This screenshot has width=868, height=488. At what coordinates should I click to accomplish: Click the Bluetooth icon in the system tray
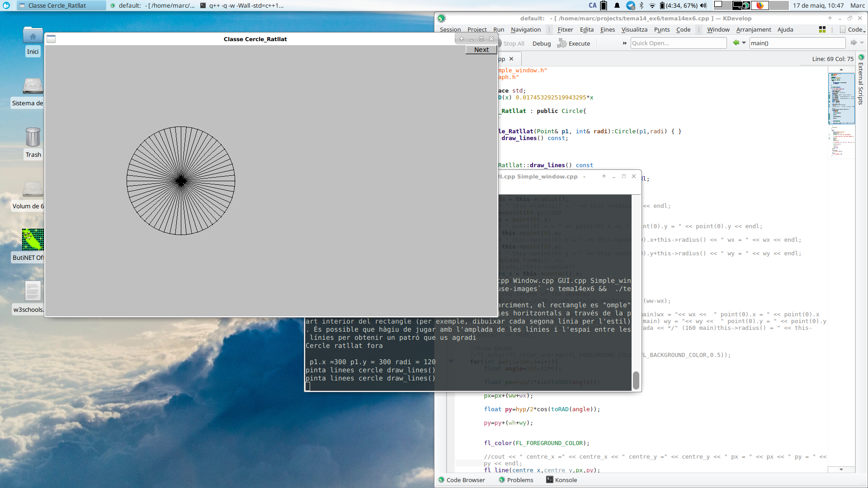click(x=641, y=5)
